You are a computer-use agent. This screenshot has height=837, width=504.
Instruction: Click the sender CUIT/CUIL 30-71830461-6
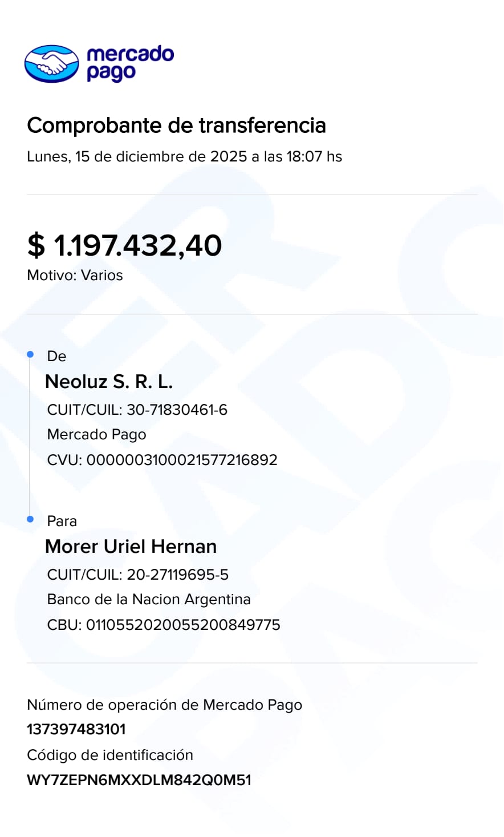[x=137, y=410]
